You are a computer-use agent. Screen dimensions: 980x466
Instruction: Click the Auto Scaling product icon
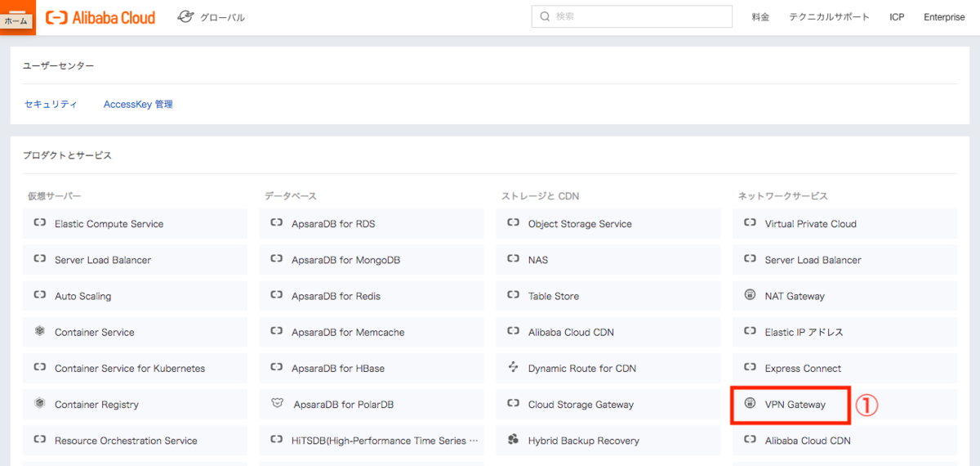click(39, 295)
